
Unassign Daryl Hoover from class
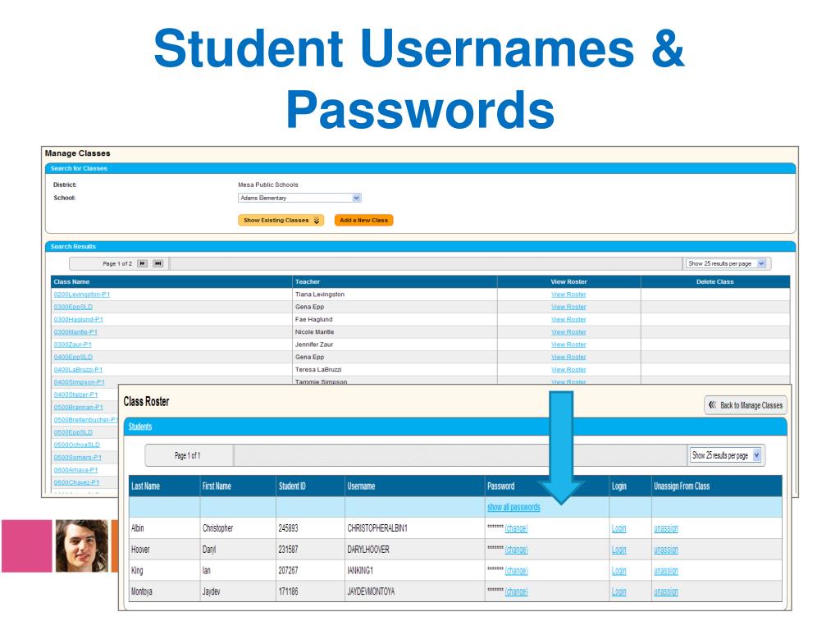666,550
